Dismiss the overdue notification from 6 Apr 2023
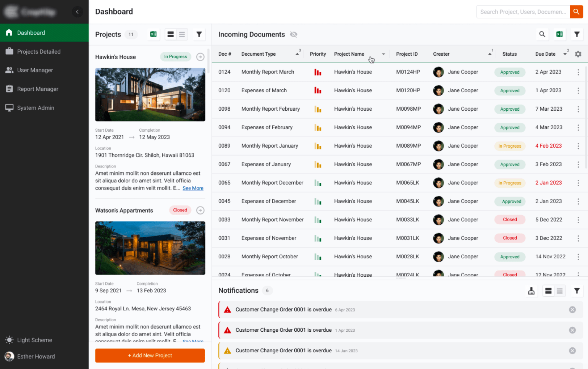 click(572, 310)
